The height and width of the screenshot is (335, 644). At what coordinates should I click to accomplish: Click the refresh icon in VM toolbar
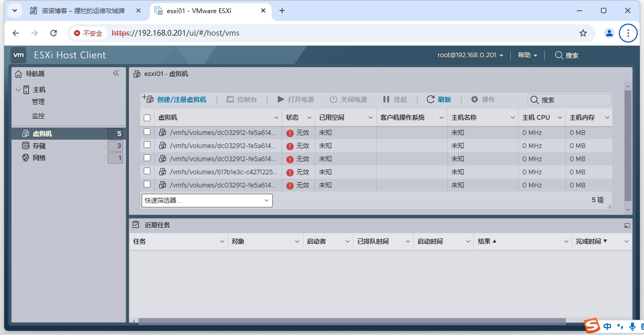(431, 99)
